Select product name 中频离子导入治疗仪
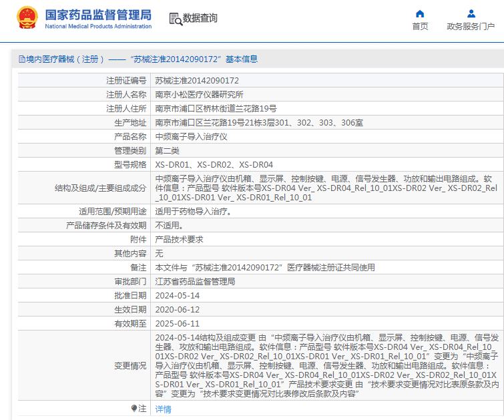Image resolution: width=504 pixels, height=420 pixels. coord(191,137)
